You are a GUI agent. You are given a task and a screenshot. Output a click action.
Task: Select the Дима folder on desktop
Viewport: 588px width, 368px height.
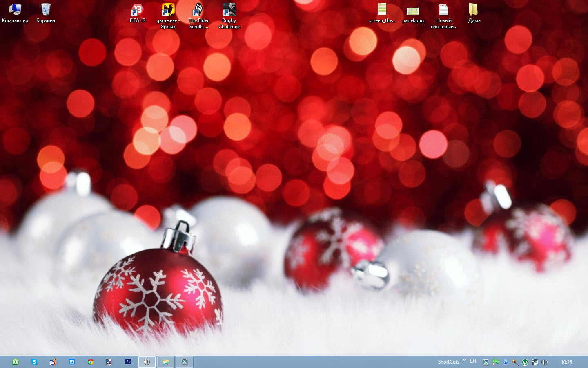(x=474, y=10)
